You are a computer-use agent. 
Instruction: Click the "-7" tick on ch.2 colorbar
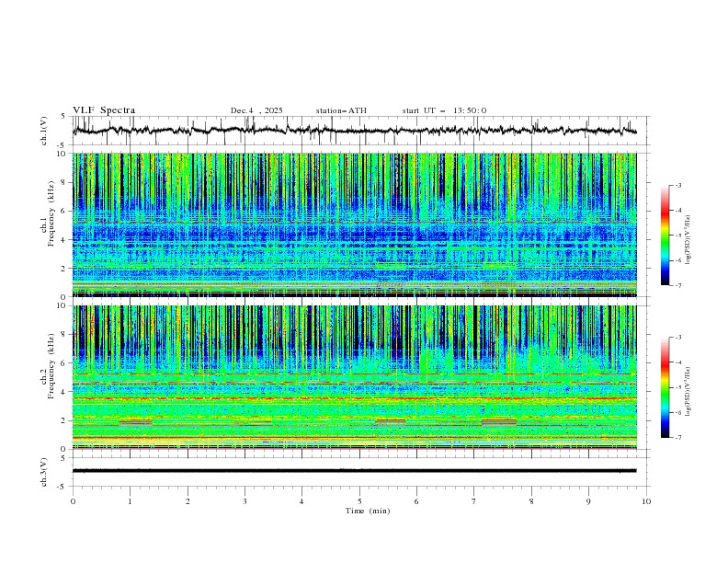677,438
